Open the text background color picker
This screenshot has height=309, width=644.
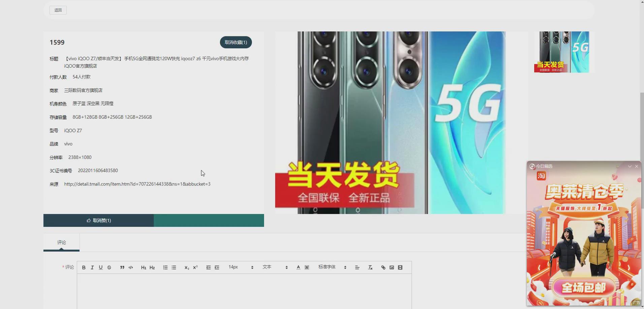coord(307,268)
